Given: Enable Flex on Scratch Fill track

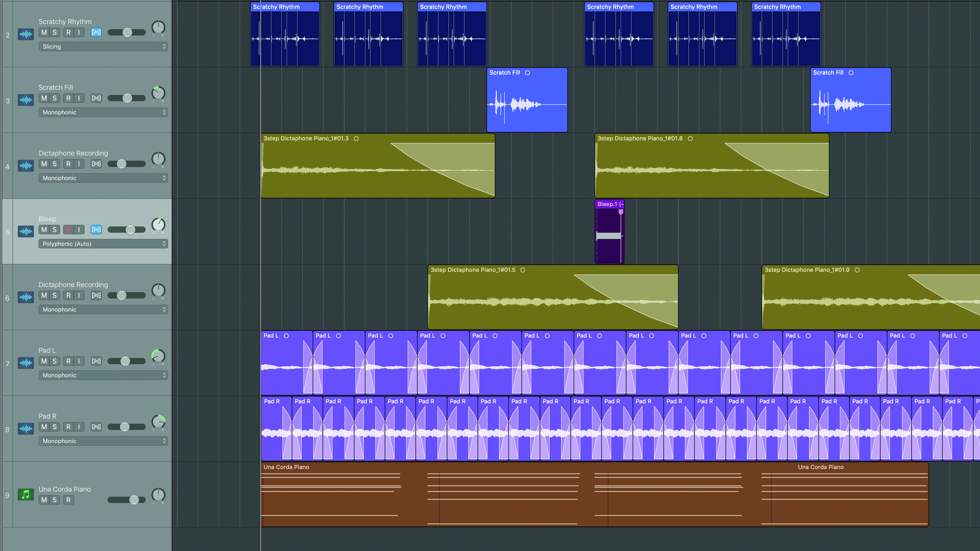Looking at the screenshot, I should click(96, 98).
